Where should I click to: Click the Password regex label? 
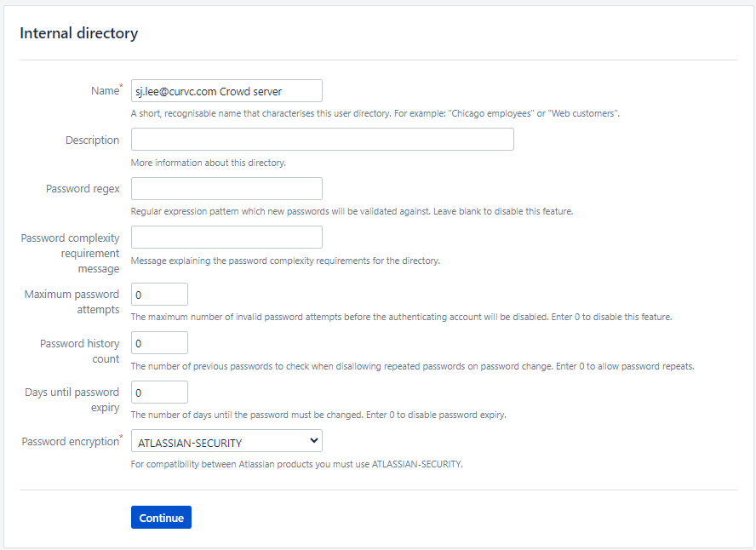coord(83,188)
